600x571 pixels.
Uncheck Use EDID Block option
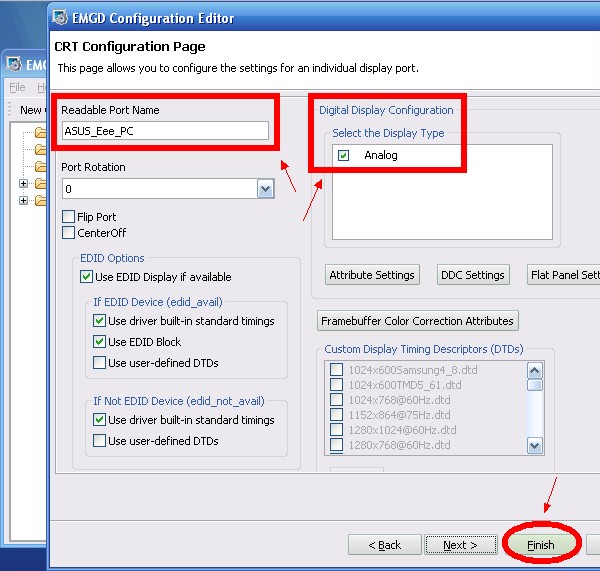click(x=100, y=342)
